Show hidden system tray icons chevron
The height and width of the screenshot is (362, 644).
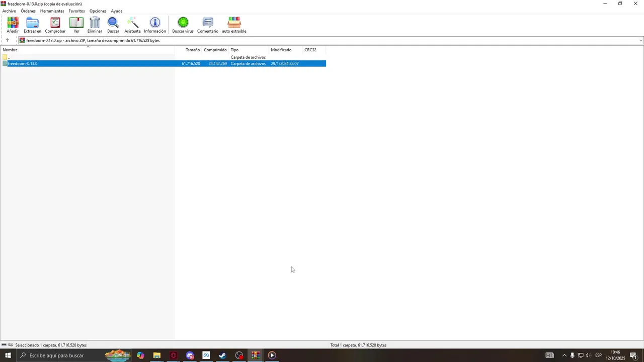pos(564,355)
